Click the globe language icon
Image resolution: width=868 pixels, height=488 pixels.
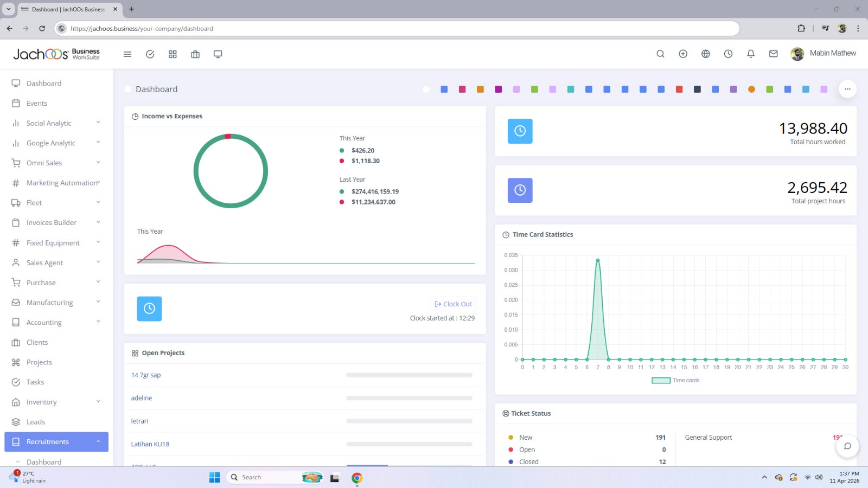pos(705,54)
